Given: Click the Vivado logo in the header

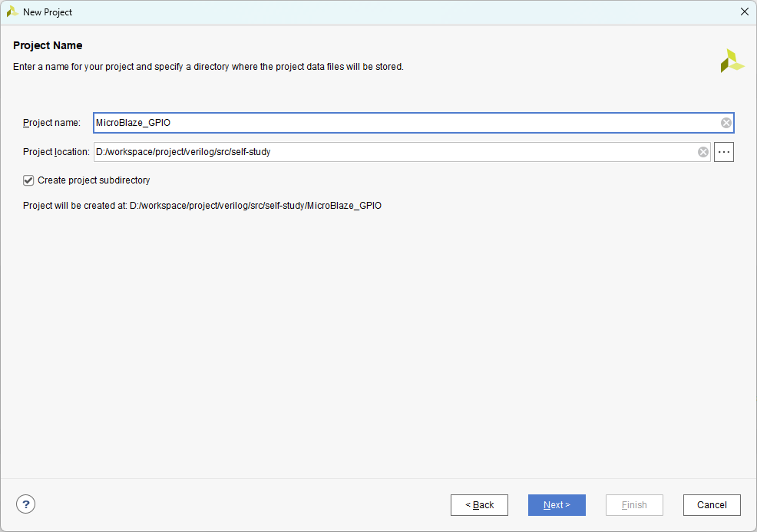Looking at the screenshot, I should point(732,61).
